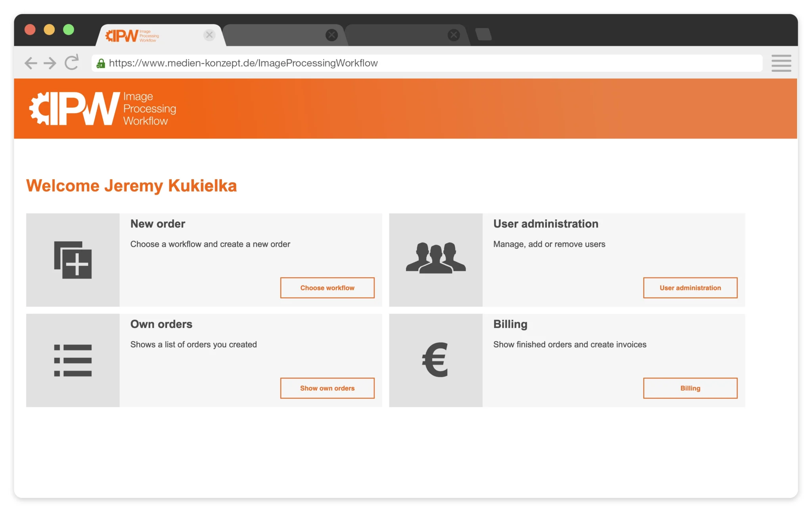The height and width of the screenshot is (512, 812).
Task: Click the red close window button
Action: click(30, 30)
